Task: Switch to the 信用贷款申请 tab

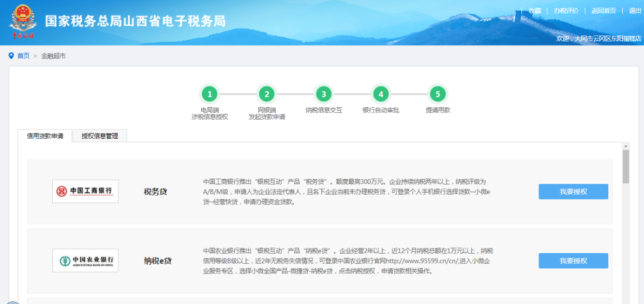Action: click(x=45, y=136)
